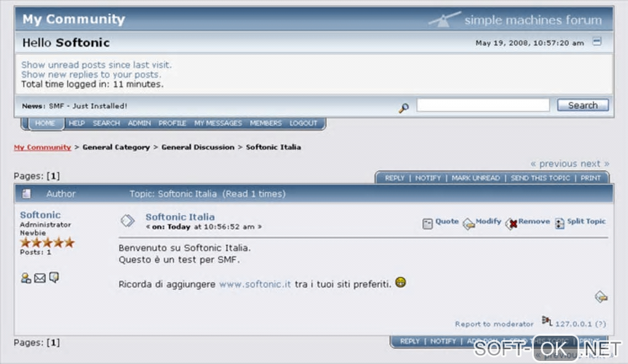Click the date 'May 19, 2008, 10:57:20 am'
This screenshot has height=364, width=628.
coord(529,43)
